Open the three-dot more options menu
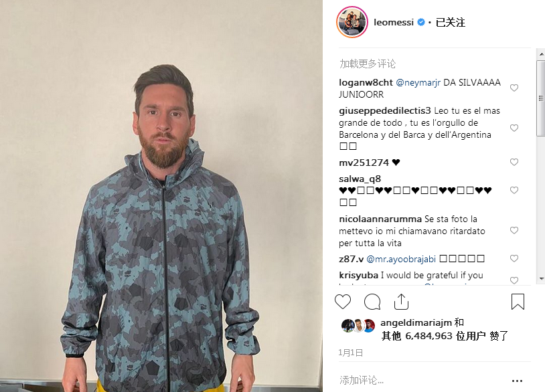This screenshot has width=545, height=392. coord(517,381)
